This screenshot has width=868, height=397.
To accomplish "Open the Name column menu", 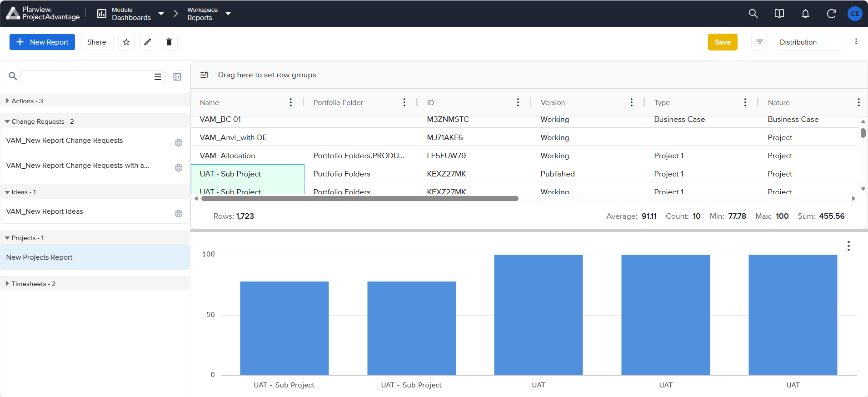I will tap(291, 102).
